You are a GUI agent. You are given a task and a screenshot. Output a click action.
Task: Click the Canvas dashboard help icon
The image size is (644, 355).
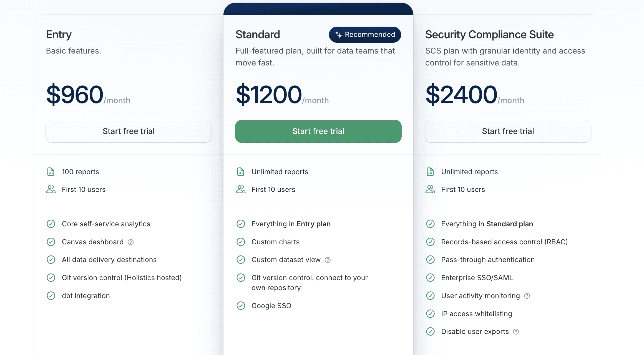[x=131, y=242]
